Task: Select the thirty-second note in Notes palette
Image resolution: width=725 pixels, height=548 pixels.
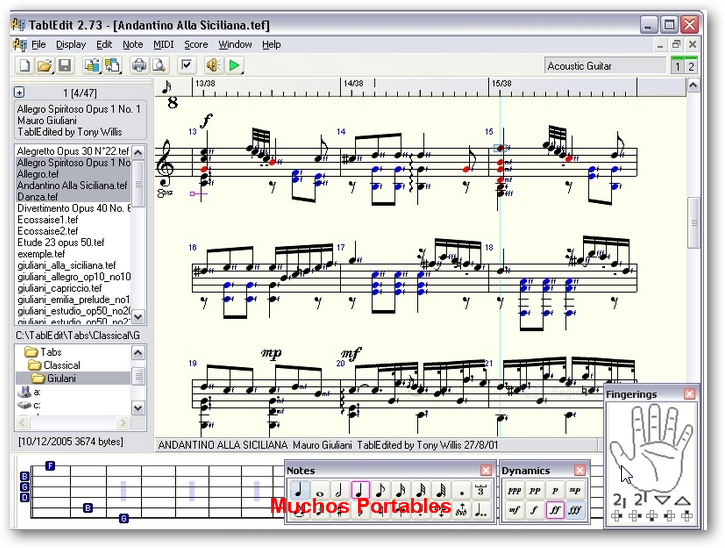Action: 421,490
